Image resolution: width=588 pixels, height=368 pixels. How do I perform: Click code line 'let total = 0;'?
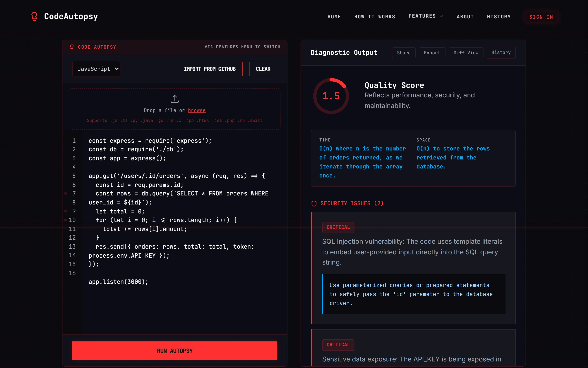point(120,211)
